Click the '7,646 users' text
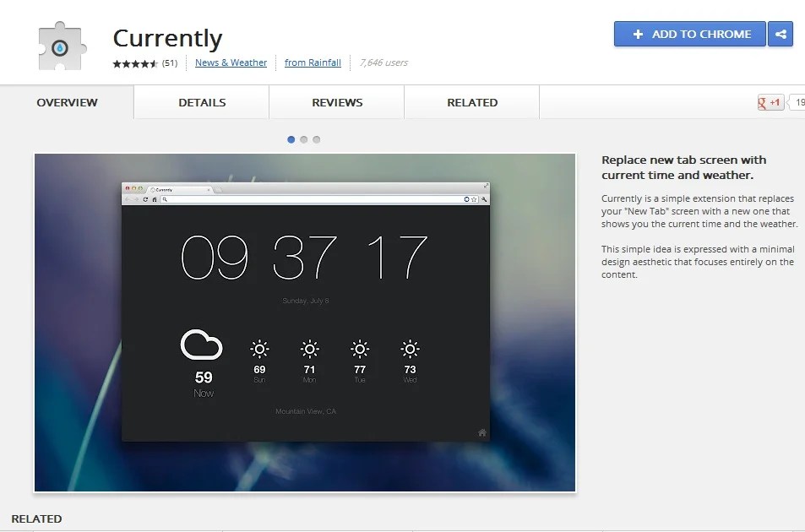Screen dimensions: 805x532 [x=384, y=62]
